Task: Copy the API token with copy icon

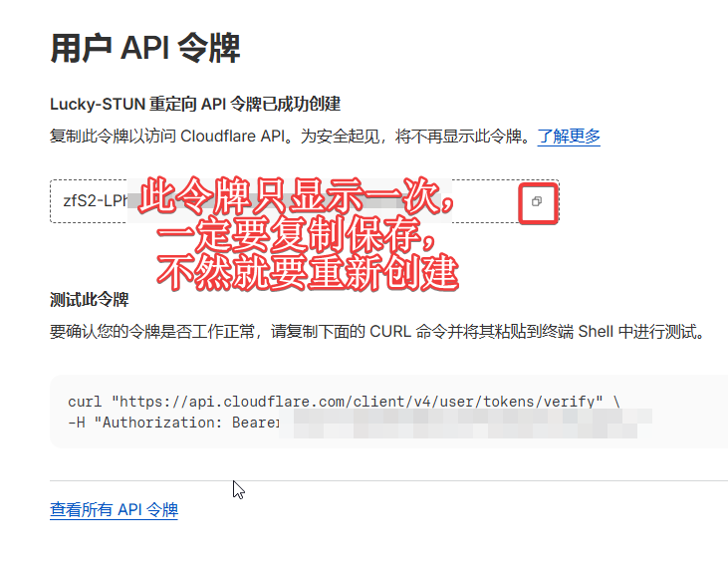Action: pos(537,201)
